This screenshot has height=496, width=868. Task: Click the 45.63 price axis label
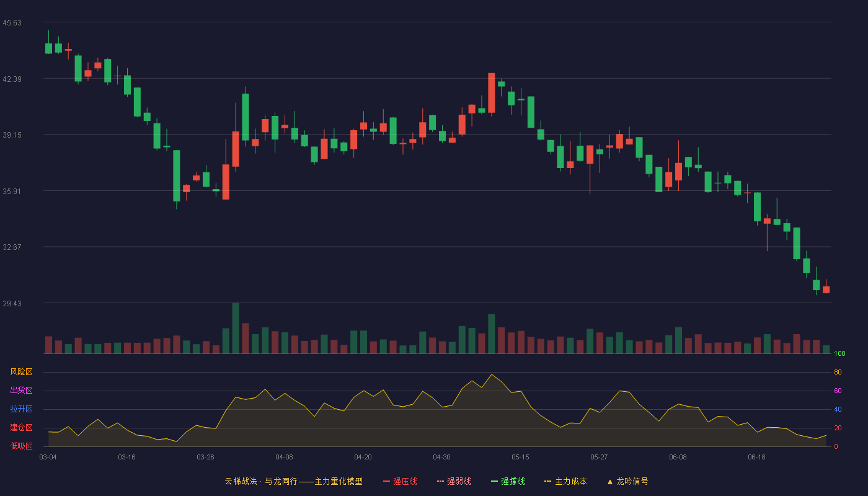[x=12, y=23]
